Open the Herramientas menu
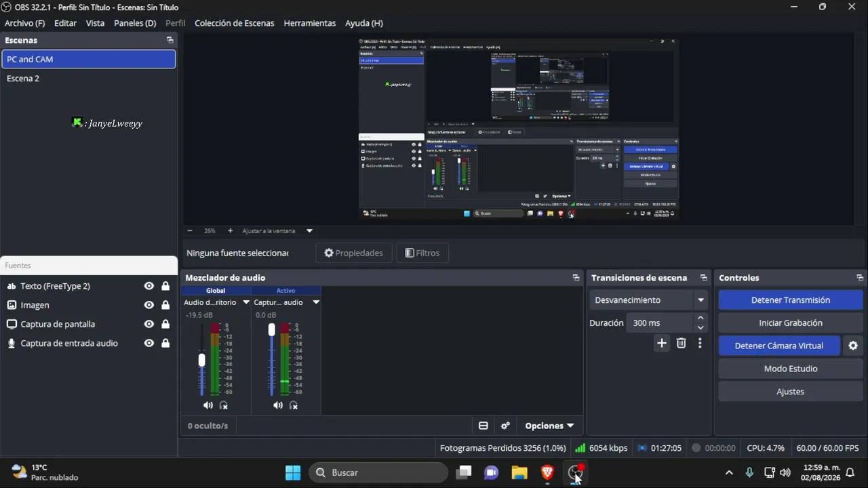 [x=310, y=23]
